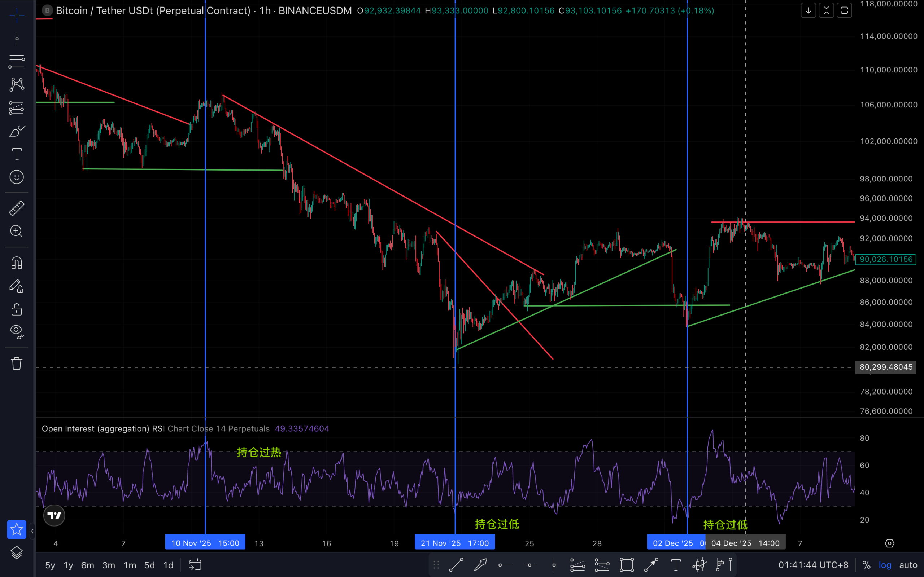Toggle log scale on price axis
Viewport: 924px width, 577px height.
885,565
